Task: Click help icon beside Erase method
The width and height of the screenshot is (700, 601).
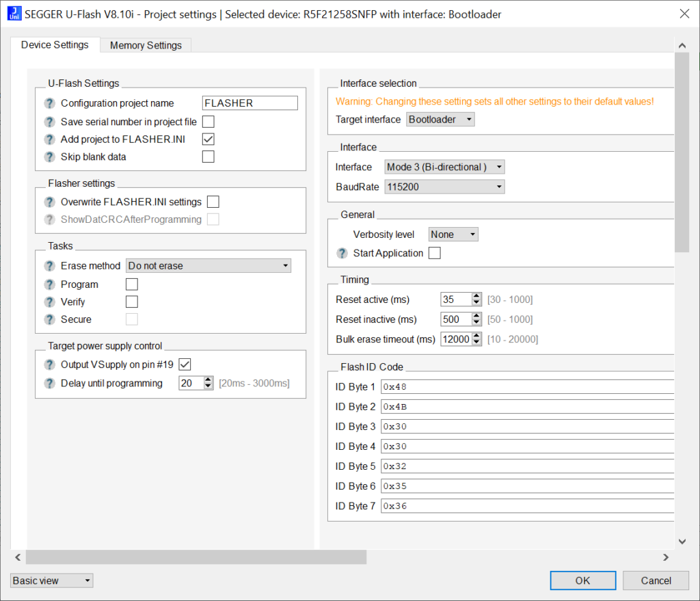Action: tap(49, 266)
